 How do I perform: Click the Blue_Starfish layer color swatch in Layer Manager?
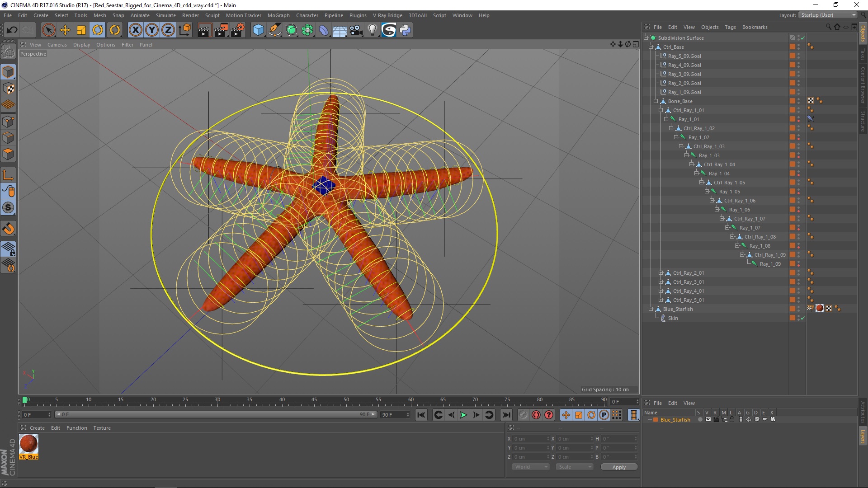click(x=655, y=419)
